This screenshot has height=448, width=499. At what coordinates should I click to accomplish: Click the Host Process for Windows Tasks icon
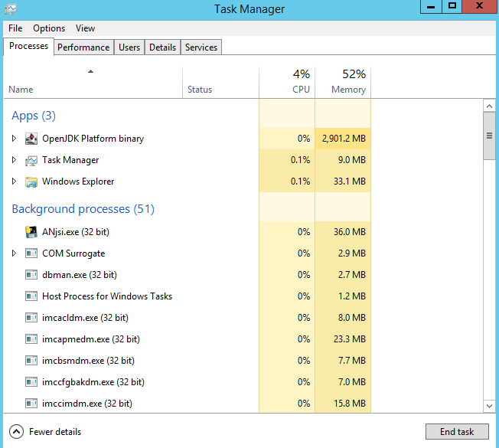31,296
